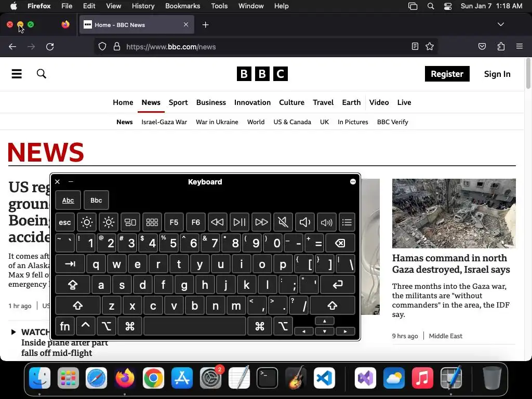Open Firefox application menu
The image size is (532, 399).
[519, 46]
